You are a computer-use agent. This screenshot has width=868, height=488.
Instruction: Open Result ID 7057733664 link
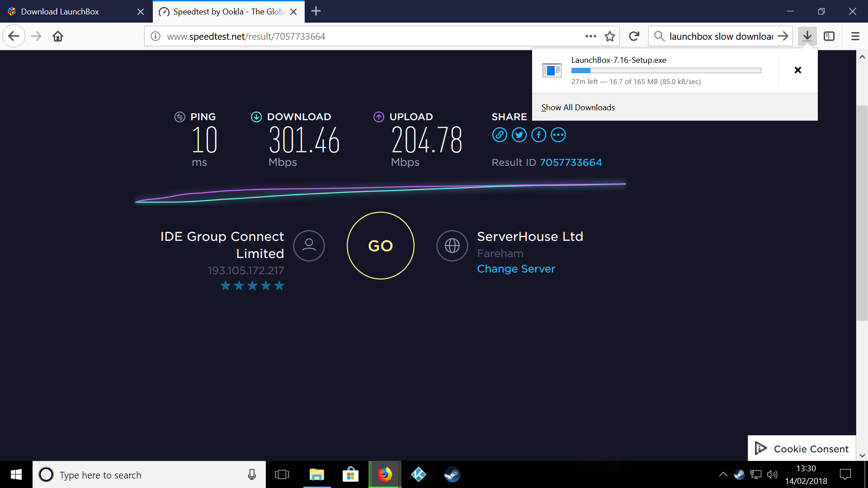click(x=571, y=162)
